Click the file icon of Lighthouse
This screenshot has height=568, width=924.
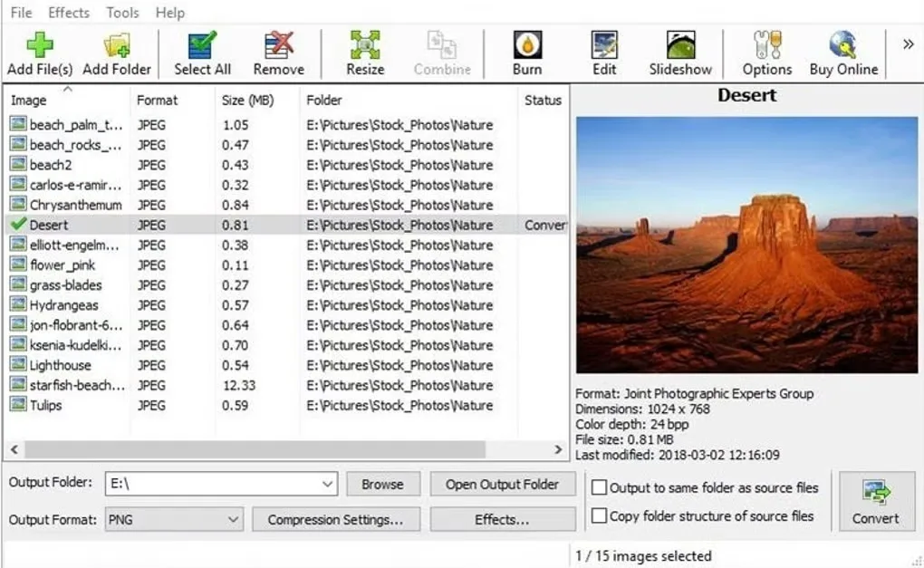coord(18,364)
